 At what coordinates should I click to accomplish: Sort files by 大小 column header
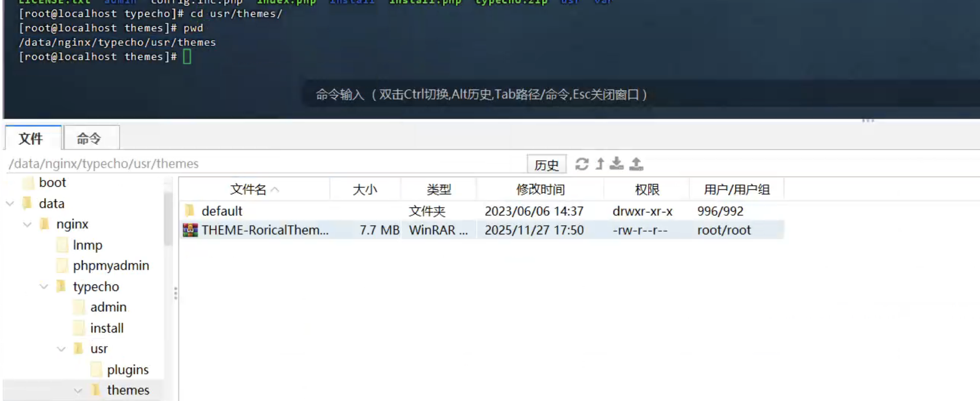[x=365, y=190]
